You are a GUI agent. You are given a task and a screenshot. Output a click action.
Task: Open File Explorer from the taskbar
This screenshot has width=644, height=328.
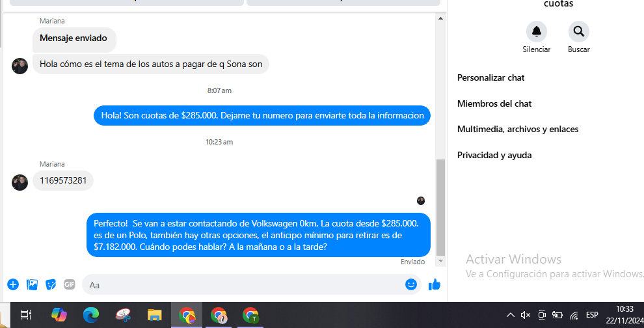coord(154,315)
